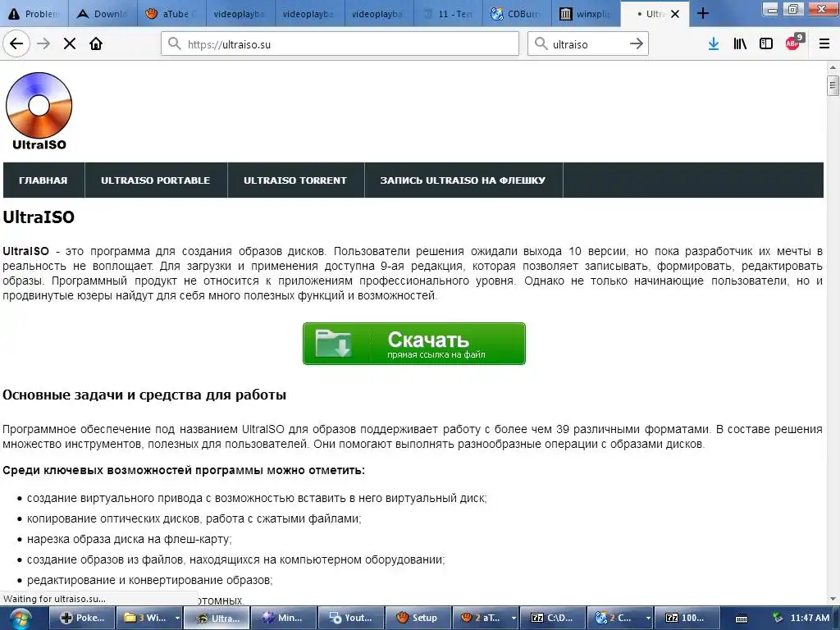Open the Windows Start button

coord(20,619)
